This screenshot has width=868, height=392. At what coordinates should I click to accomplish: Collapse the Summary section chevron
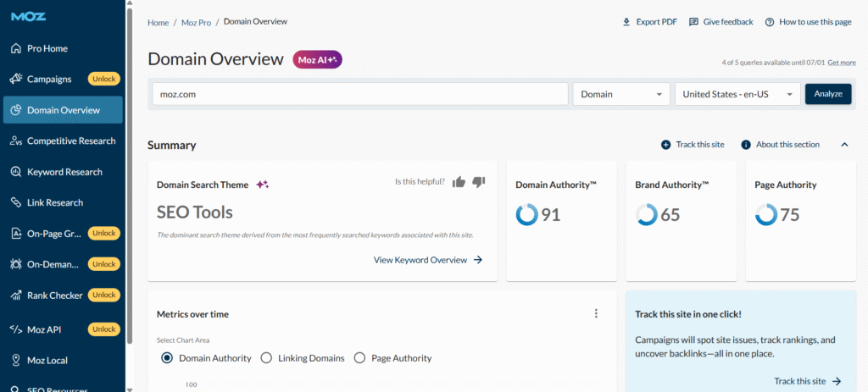click(844, 145)
